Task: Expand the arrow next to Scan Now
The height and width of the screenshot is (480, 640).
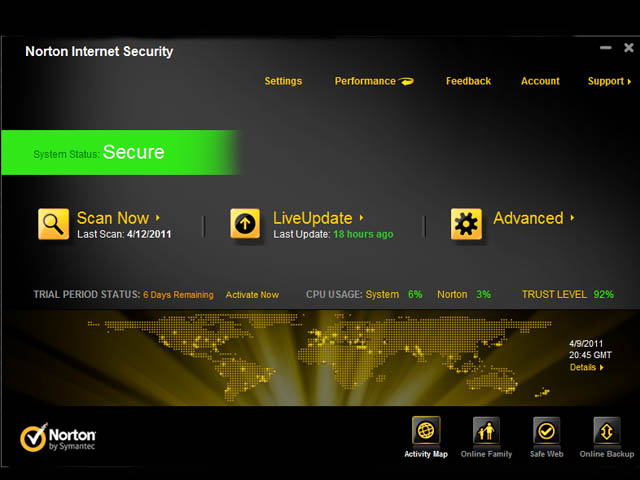Action: (158, 217)
